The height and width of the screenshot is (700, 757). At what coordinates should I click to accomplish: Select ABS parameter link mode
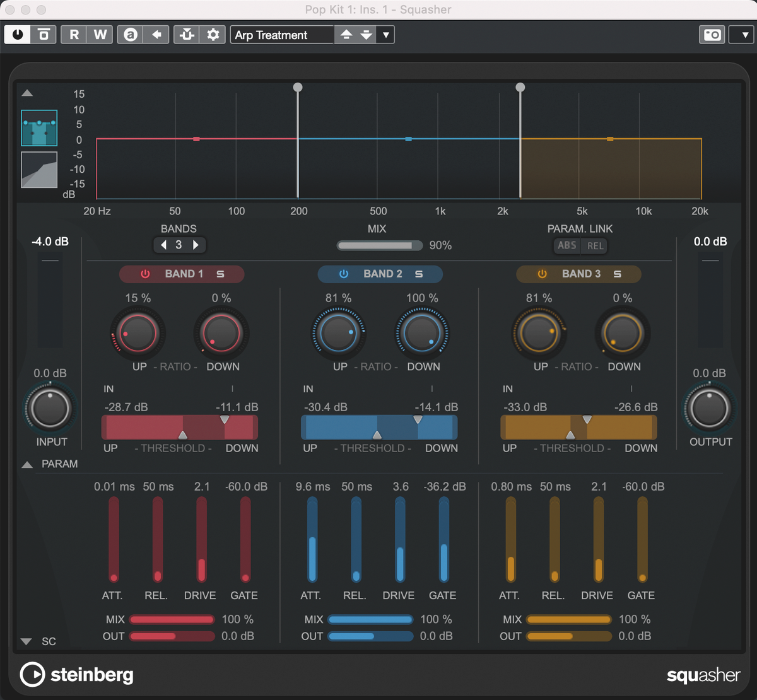point(567,245)
